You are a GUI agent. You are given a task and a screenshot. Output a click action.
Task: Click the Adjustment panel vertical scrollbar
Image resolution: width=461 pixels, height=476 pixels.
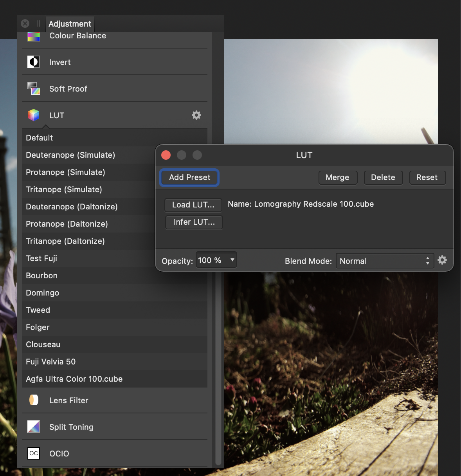(x=219, y=368)
